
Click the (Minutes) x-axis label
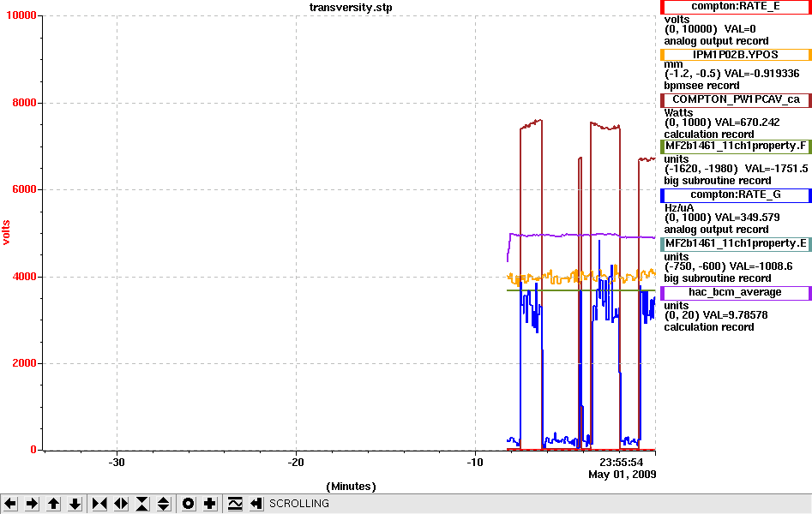click(351, 487)
